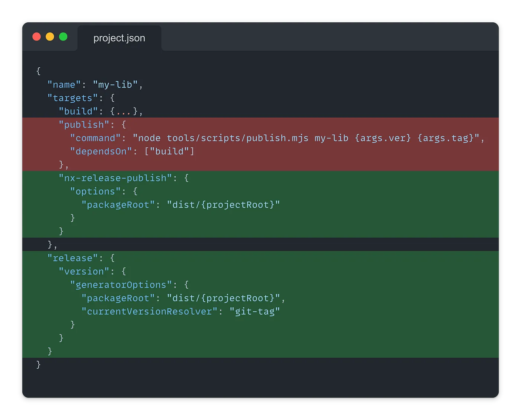Image resolution: width=521 pixels, height=420 pixels.
Task: Click the "options" key in added block
Action: click(x=95, y=191)
